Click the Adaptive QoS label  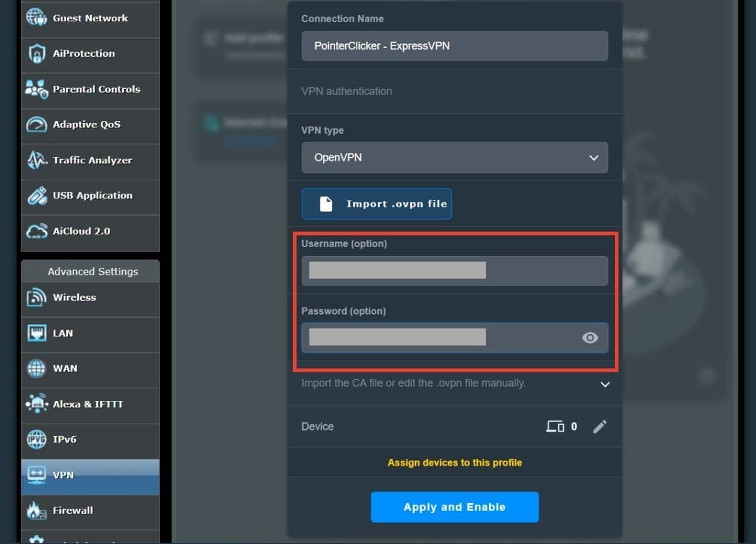[x=86, y=125]
